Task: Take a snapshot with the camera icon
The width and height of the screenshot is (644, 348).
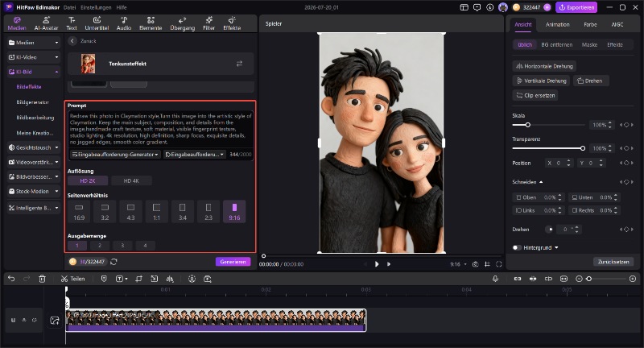Action: [x=475, y=264]
